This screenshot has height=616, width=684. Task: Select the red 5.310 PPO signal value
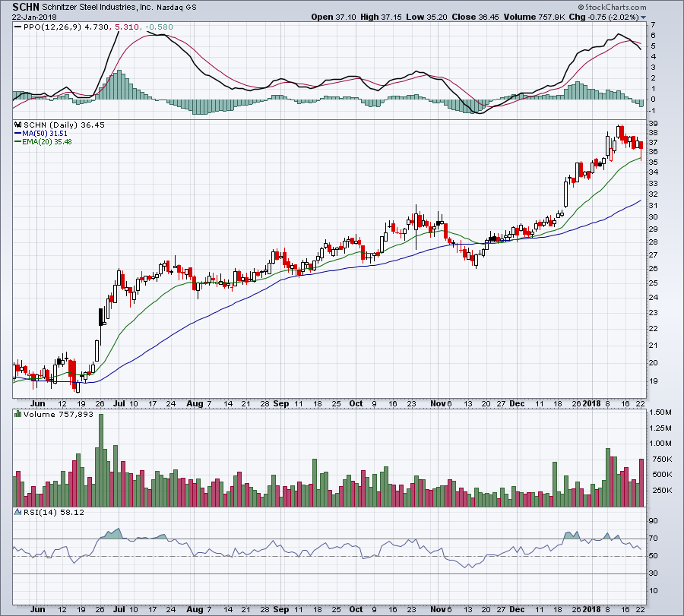(126, 27)
